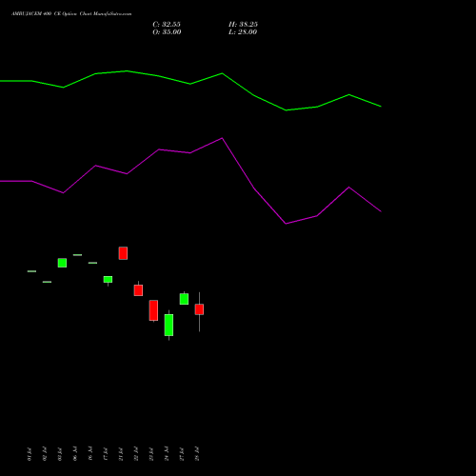The height and width of the screenshot is (476, 476).
Task: Select the green candle above 27 Jul
Action: point(184,299)
